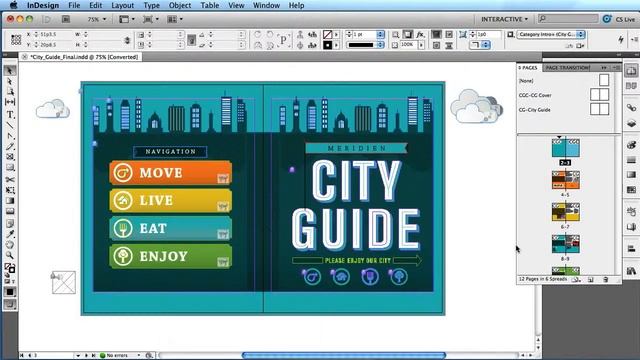
Task: Select the Hand tool
Action: coord(10,244)
